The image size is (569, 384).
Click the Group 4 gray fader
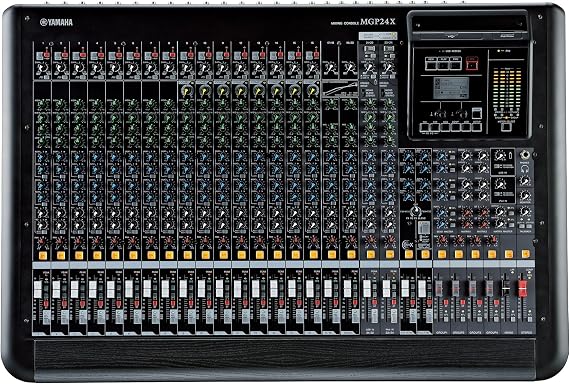(x=489, y=288)
